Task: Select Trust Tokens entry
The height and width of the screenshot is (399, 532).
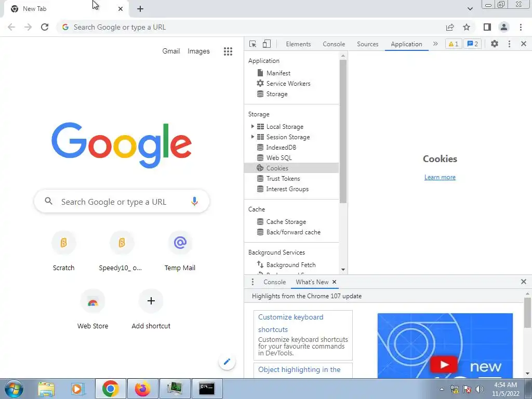Action: (283, 179)
